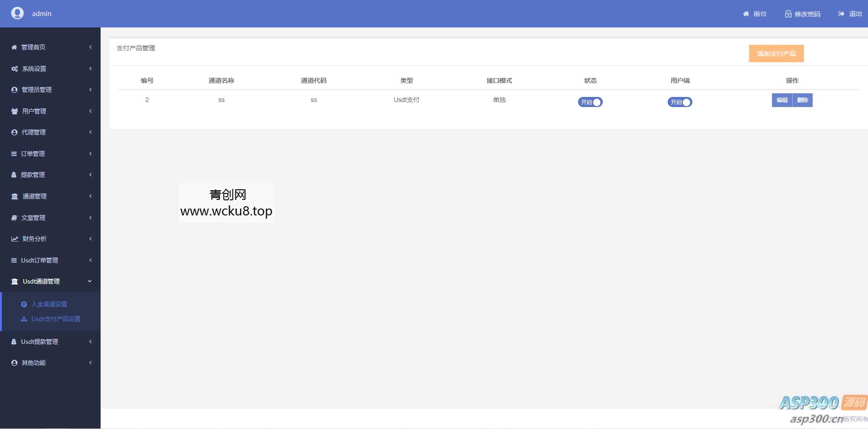The image size is (868, 429).
Task: Open the 入金渠道设置 submenu item
Action: pos(49,304)
